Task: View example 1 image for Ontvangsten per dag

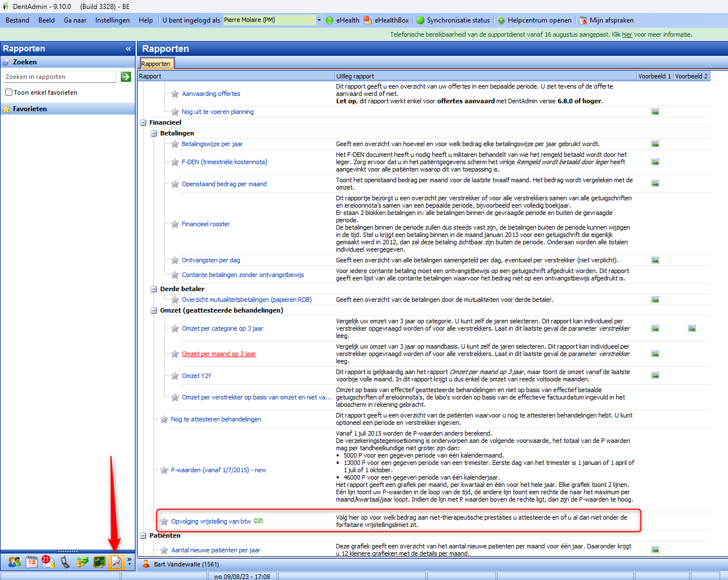Action: coord(655,260)
